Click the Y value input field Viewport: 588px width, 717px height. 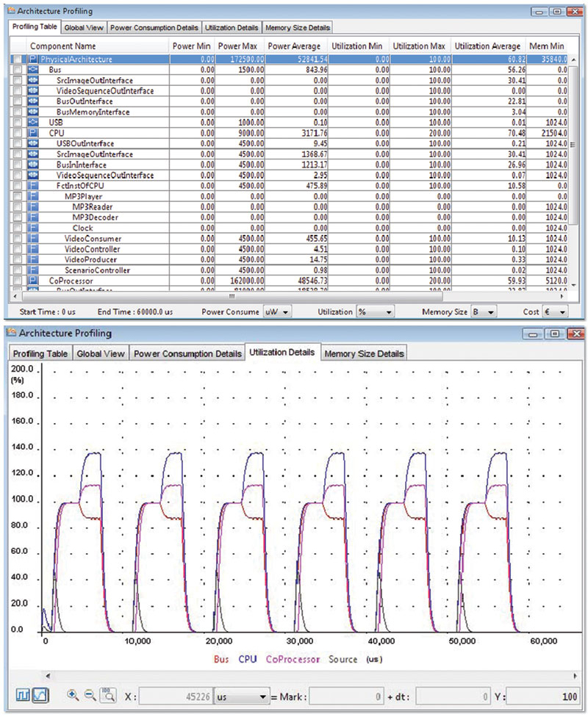pos(542,696)
